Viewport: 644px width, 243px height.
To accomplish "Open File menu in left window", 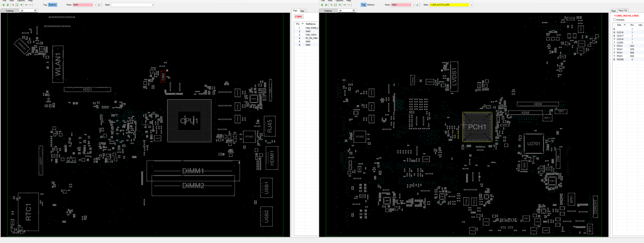I will pyautogui.click(x=4, y=1).
